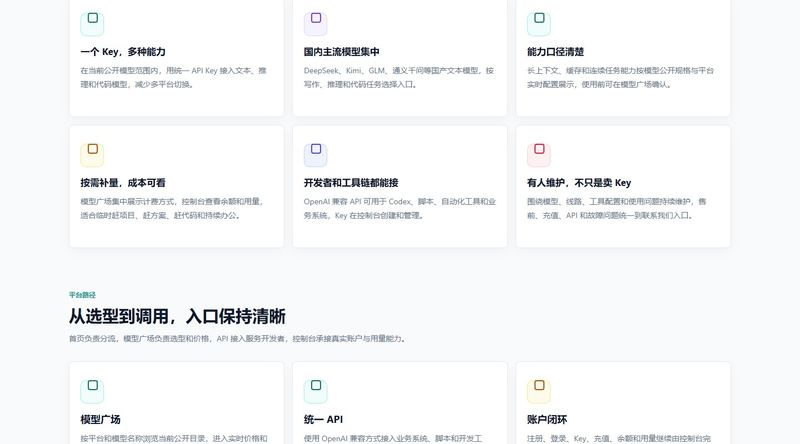Click the purple icon above 国内主流模型集中
The width and height of the screenshot is (800, 444).
(316, 23)
